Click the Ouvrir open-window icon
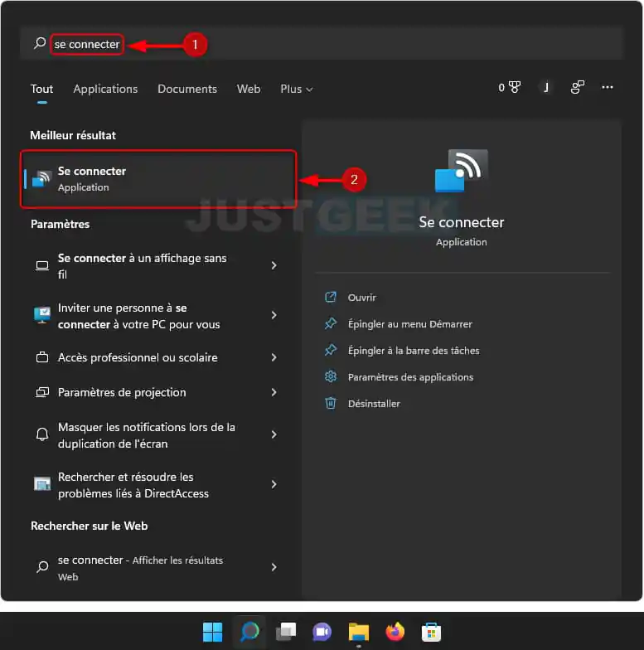The height and width of the screenshot is (650, 644). 330,297
